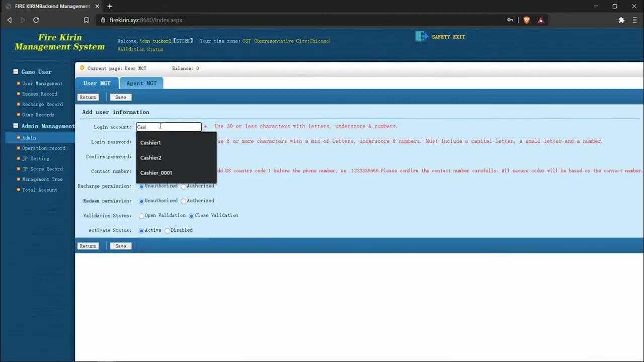
Task: Set Activate Status to Active
Action: [x=141, y=230]
